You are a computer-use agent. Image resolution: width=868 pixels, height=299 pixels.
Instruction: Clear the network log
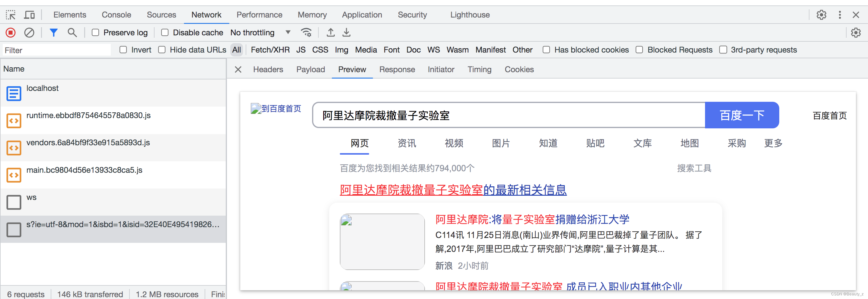(29, 33)
